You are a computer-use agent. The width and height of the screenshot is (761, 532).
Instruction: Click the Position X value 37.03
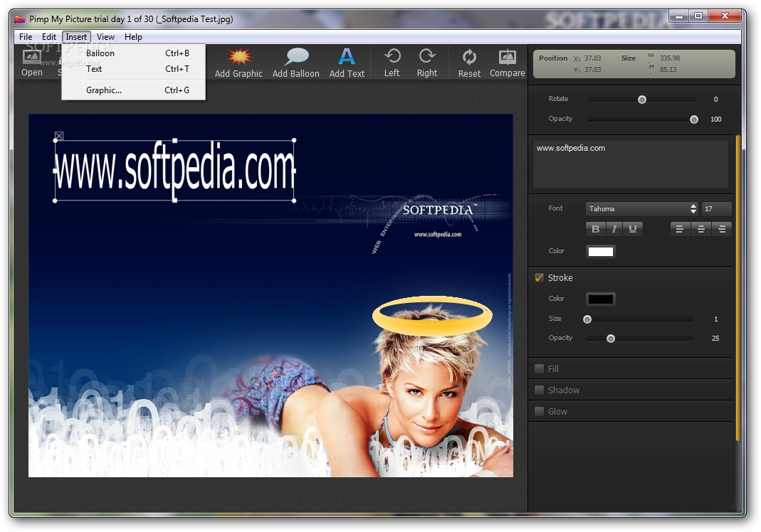click(592, 58)
